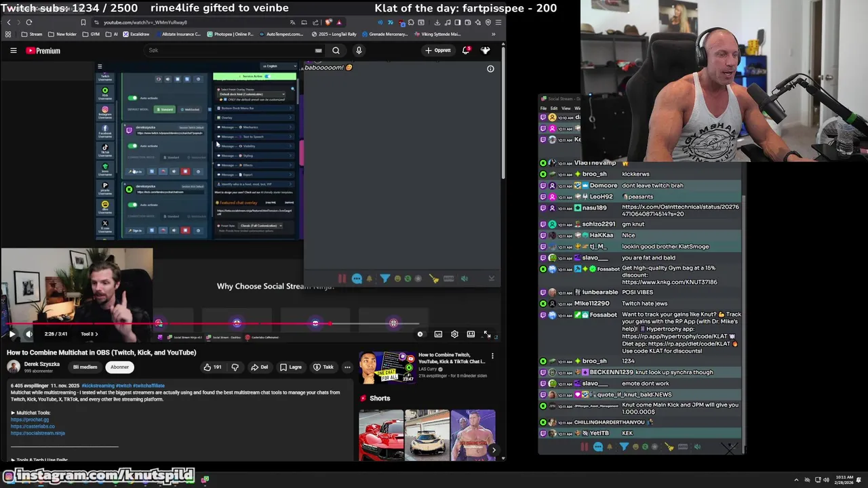Toggle subtitles in the YouTube player

pos(438,334)
